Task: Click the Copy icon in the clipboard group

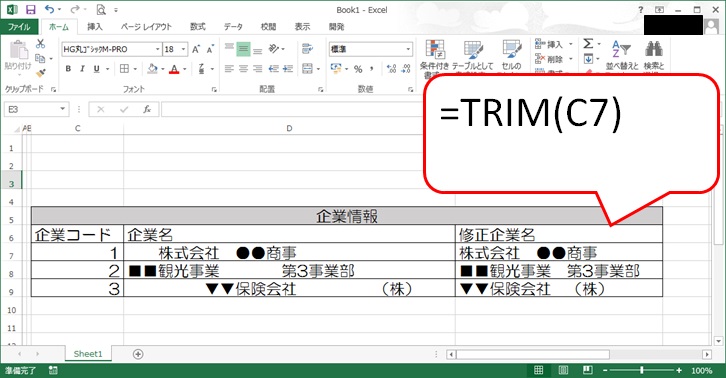Action: [x=40, y=58]
